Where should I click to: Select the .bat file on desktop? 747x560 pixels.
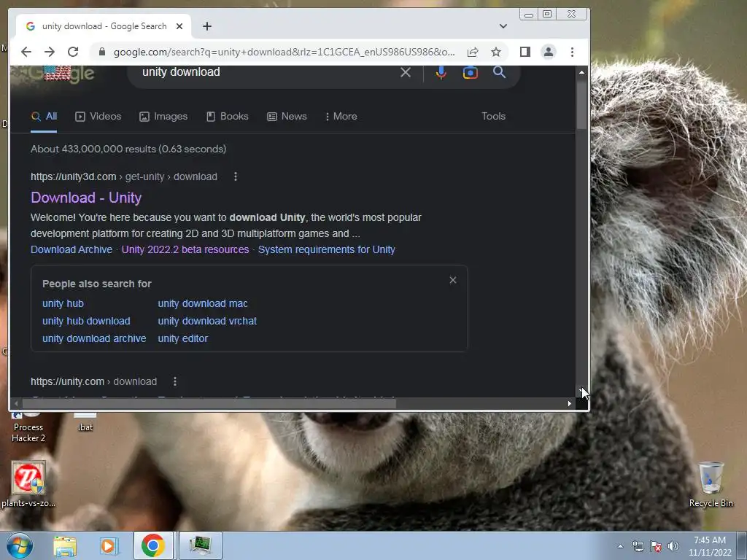[85, 422]
